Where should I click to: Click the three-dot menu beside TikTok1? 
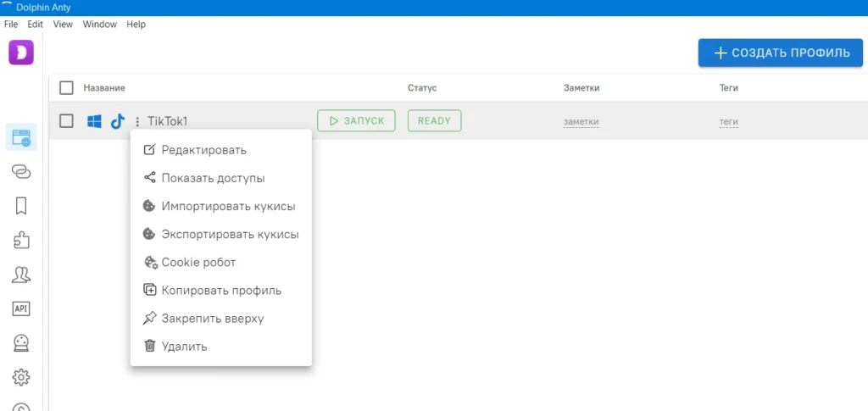137,121
